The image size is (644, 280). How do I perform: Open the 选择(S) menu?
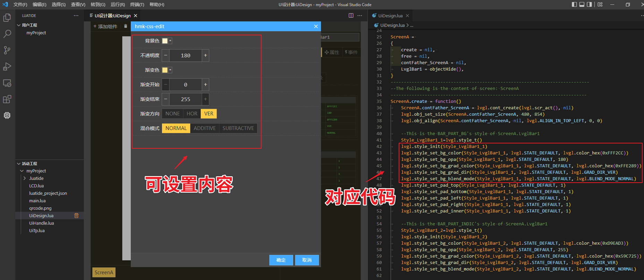(x=59, y=5)
